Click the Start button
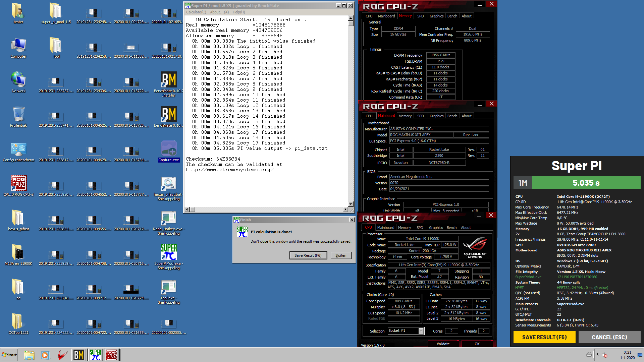Image resolution: width=644 pixels, height=362 pixels. [x=9, y=355]
